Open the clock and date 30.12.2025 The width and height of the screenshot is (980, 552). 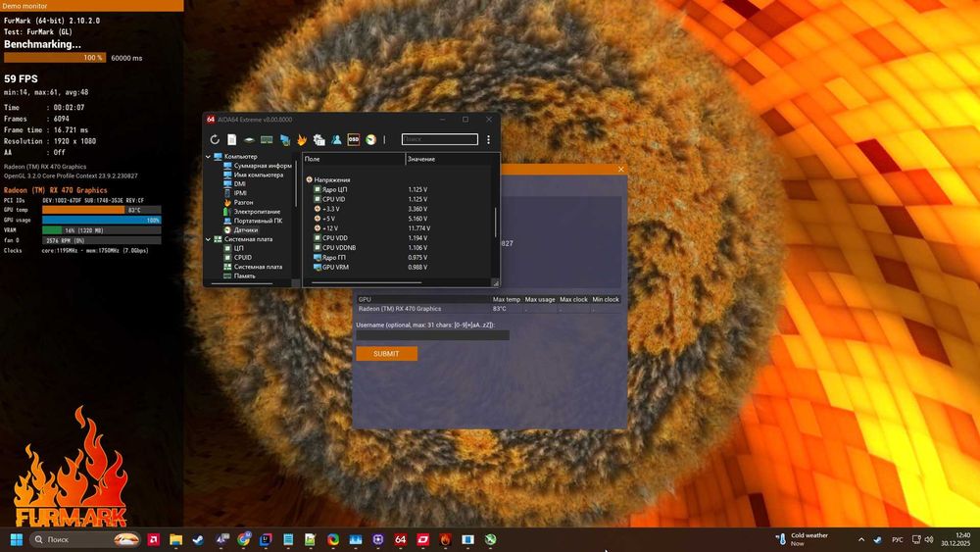tap(956, 539)
